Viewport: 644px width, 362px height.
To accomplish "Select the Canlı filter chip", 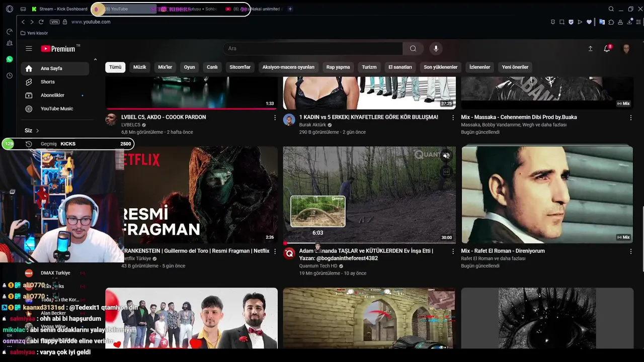I will (212, 67).
